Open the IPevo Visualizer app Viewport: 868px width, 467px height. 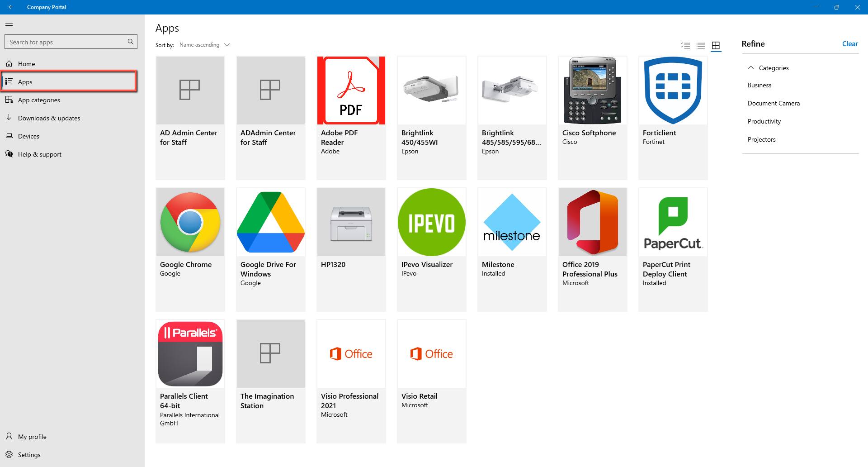pyautogui.click(x=431, y=249)
